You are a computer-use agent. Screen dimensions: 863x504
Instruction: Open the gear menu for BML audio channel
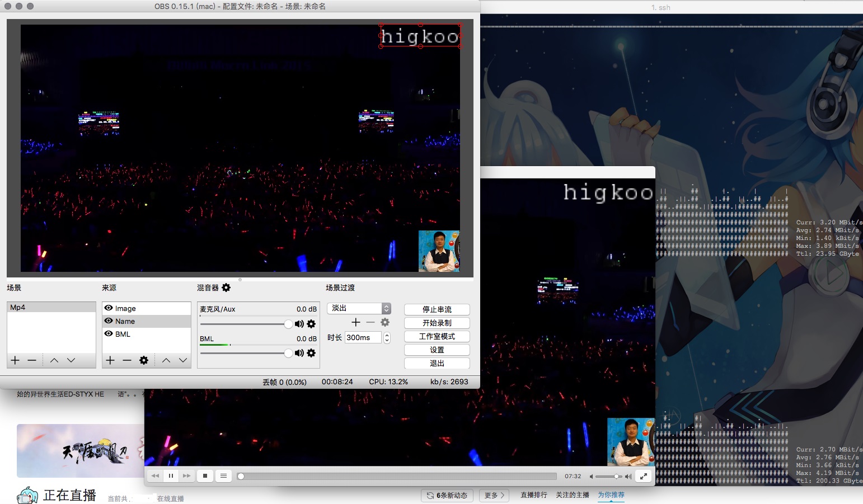point(312,353)
